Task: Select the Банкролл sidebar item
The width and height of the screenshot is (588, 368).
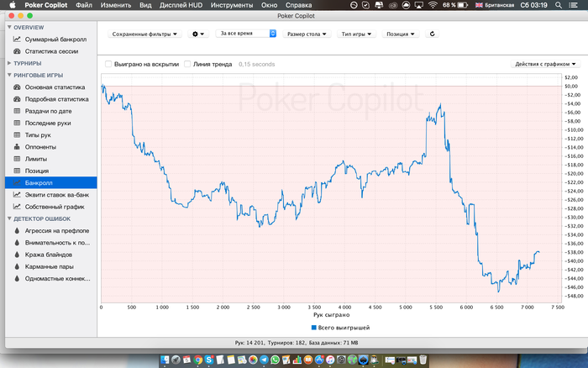Action: tap(51, 182)
